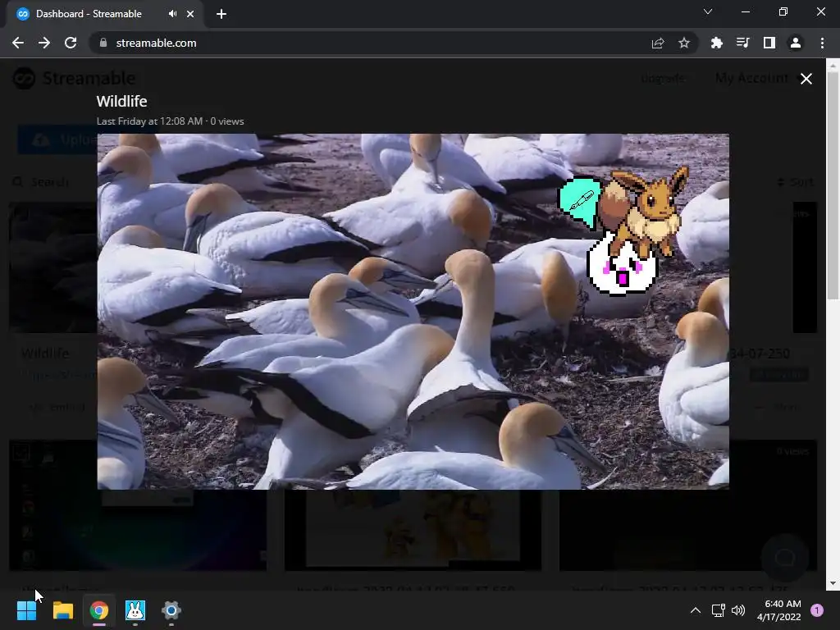Open Chrome three-dot menu
The height and width of the screenshot is (630, 840).
[x=822, y=43]
